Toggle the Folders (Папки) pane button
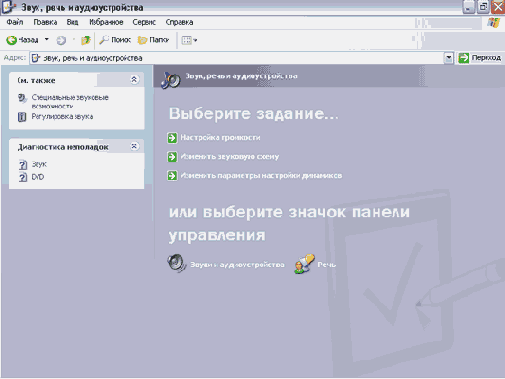 [x=153, y=40]
